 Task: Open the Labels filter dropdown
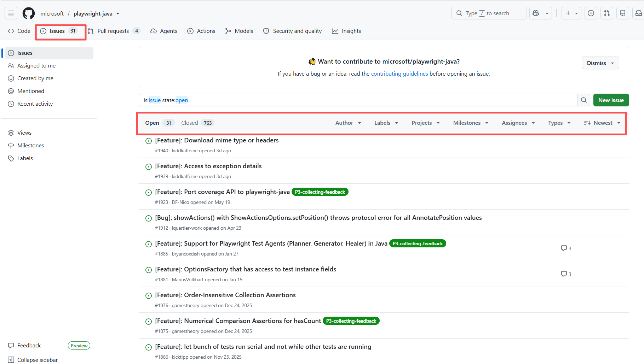point(386,123)
